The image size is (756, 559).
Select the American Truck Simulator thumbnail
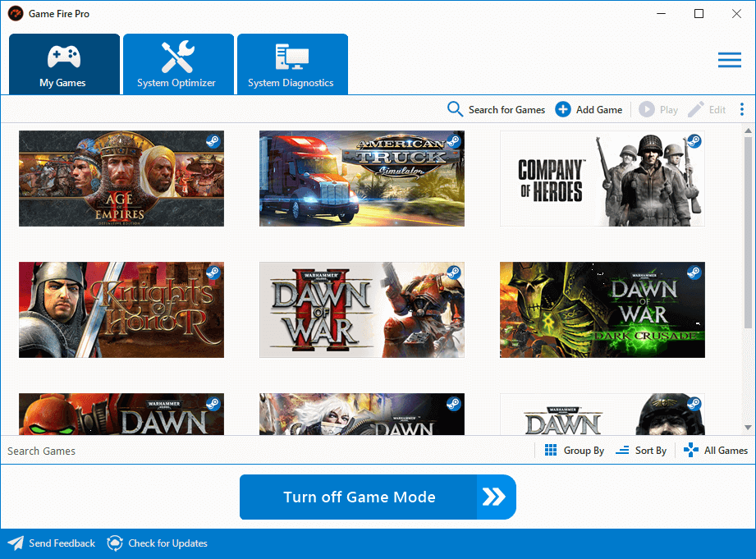[x=362, y=178]
